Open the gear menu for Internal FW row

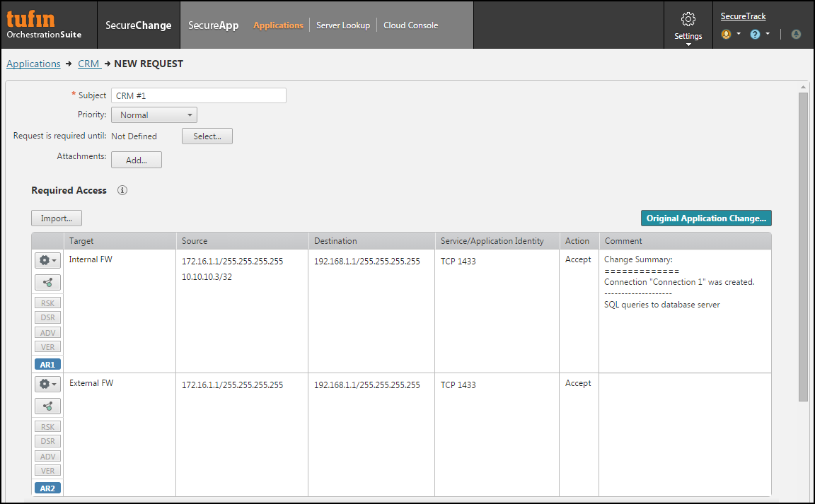pos(47,260)
